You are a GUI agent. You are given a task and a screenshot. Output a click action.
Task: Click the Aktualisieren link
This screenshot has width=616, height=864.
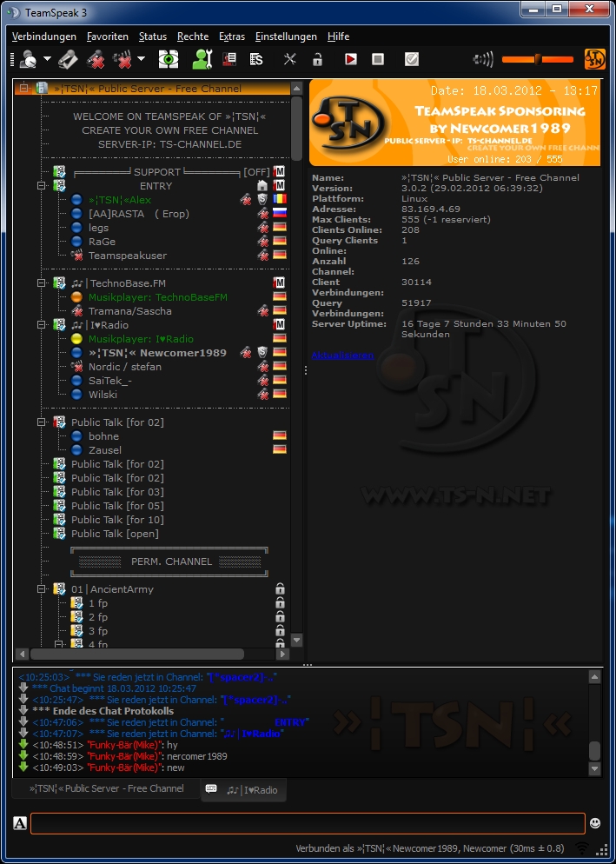(342, 355)
